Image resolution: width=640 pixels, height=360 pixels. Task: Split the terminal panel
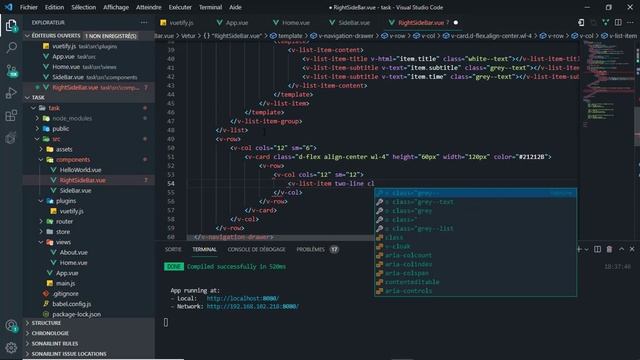tap(597, 249)
